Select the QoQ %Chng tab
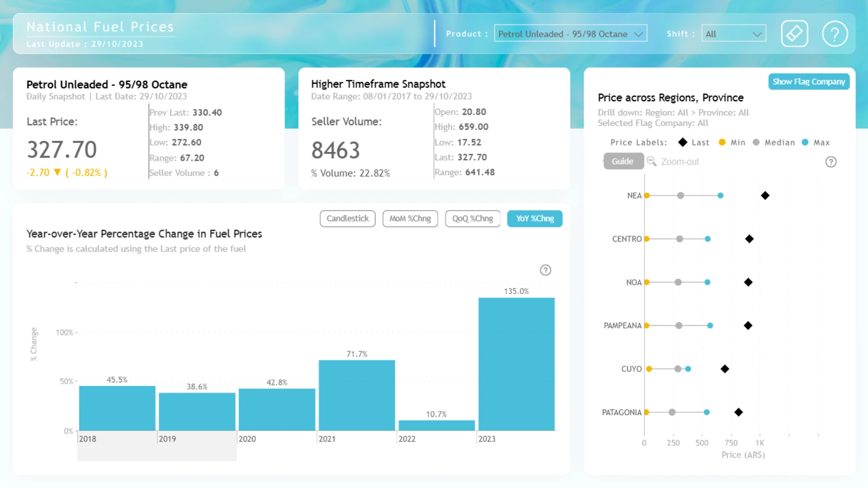 click(472, 219)
